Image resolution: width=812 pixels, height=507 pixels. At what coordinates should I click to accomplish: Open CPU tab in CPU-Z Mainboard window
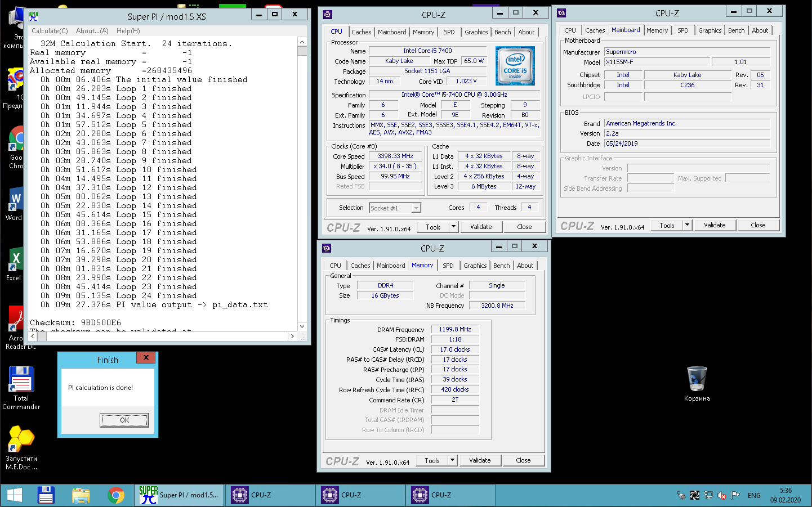tap(570, 30)
